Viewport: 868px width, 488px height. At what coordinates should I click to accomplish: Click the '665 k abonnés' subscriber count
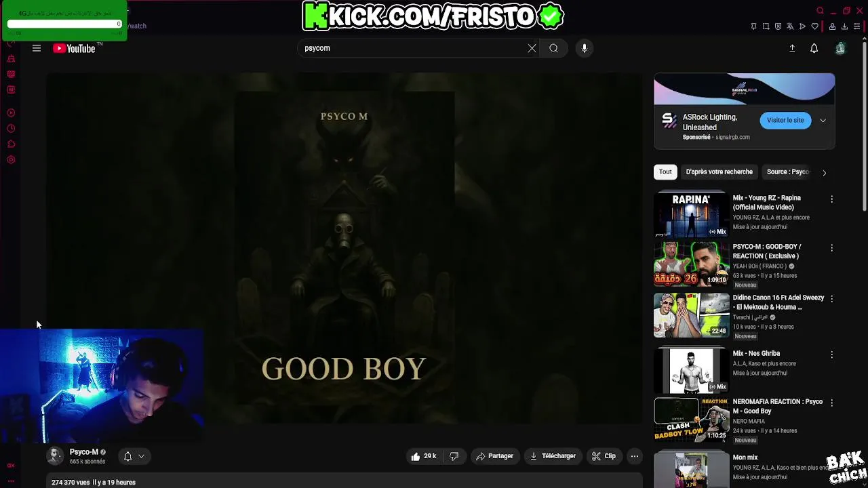[x=87, y=462]
